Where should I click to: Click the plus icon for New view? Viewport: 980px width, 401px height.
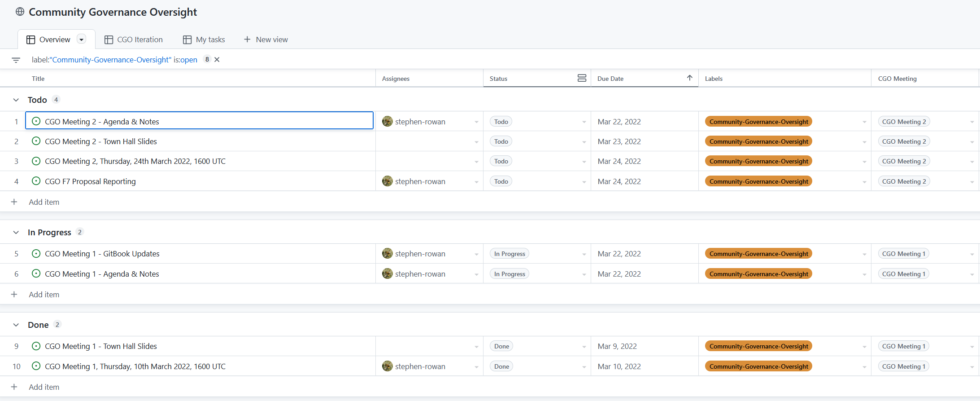tap(247, 40)
